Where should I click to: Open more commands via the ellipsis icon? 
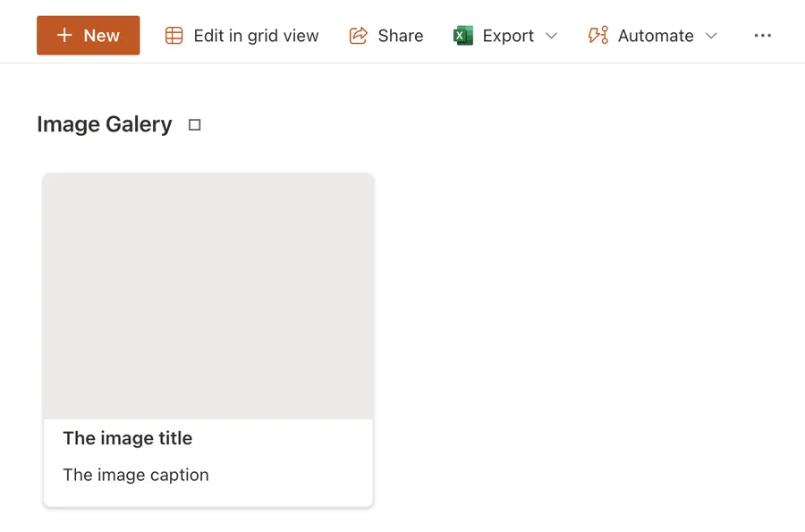tap(763, 35)
